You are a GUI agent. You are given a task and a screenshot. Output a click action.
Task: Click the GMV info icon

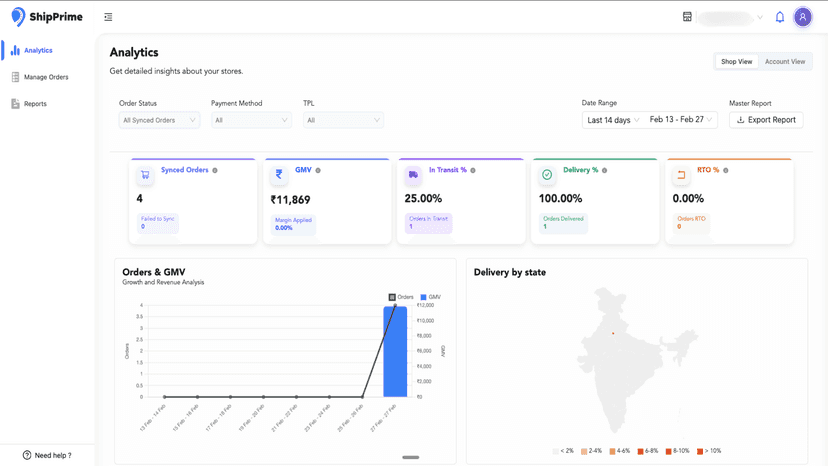318,170
